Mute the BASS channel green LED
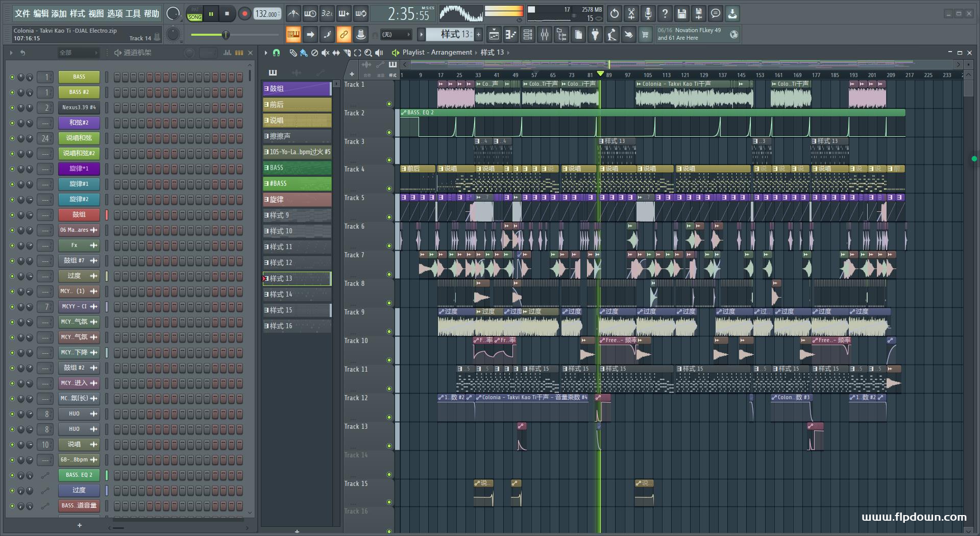The image size is (980, 536). (12, 77)
